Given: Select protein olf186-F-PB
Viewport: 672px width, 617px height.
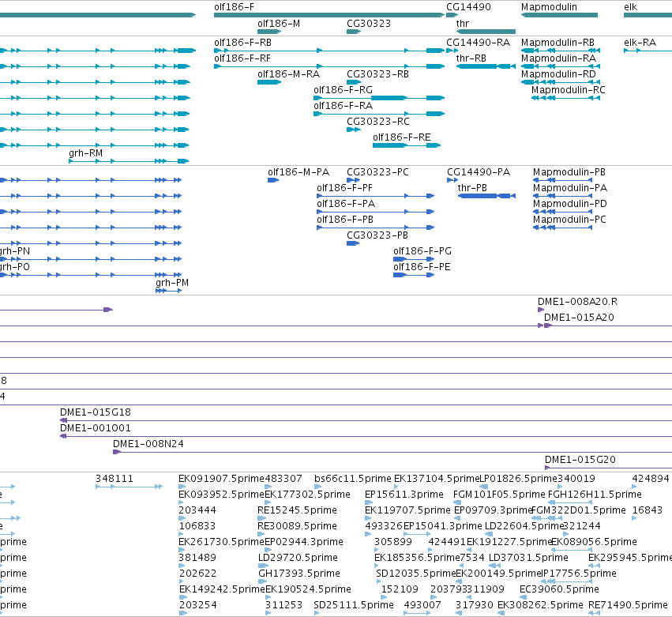Looking at the screenshot, I should click(x=375, y=228).
